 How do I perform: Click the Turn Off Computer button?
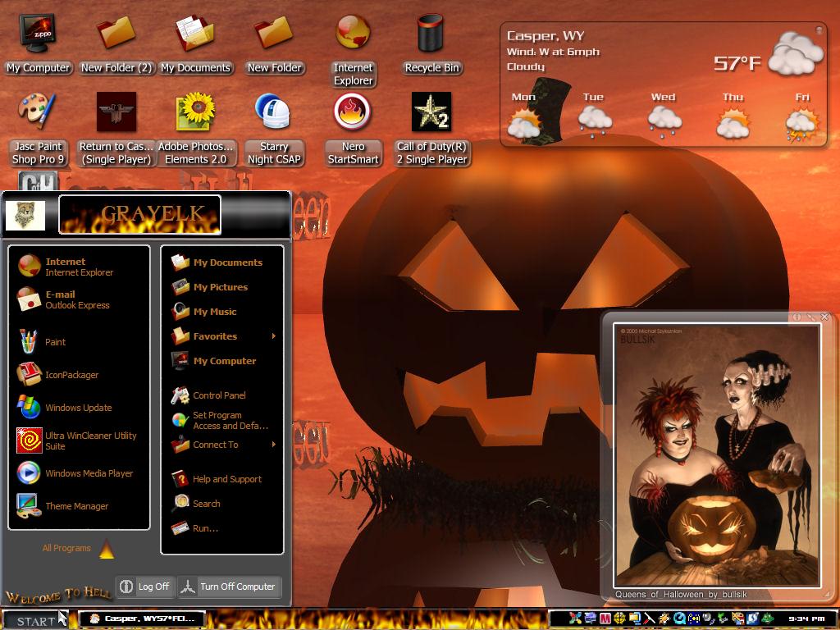230,587
